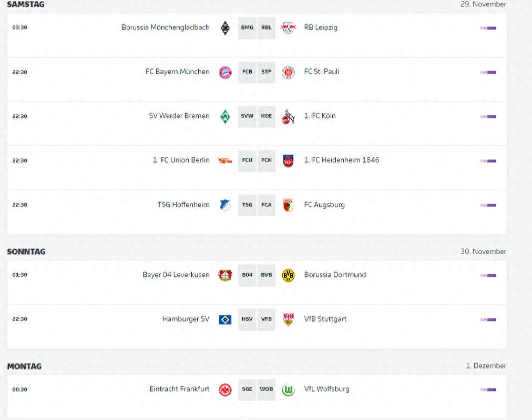Click the VfL Wolfsburg green logo
The width and height of the screenshot is (532, 420).
288,390
